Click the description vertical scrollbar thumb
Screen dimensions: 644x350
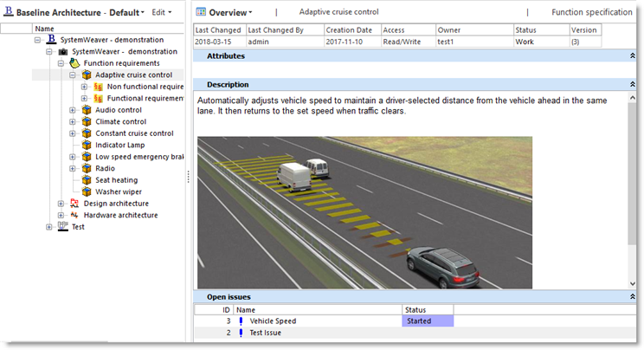point(633,173)
